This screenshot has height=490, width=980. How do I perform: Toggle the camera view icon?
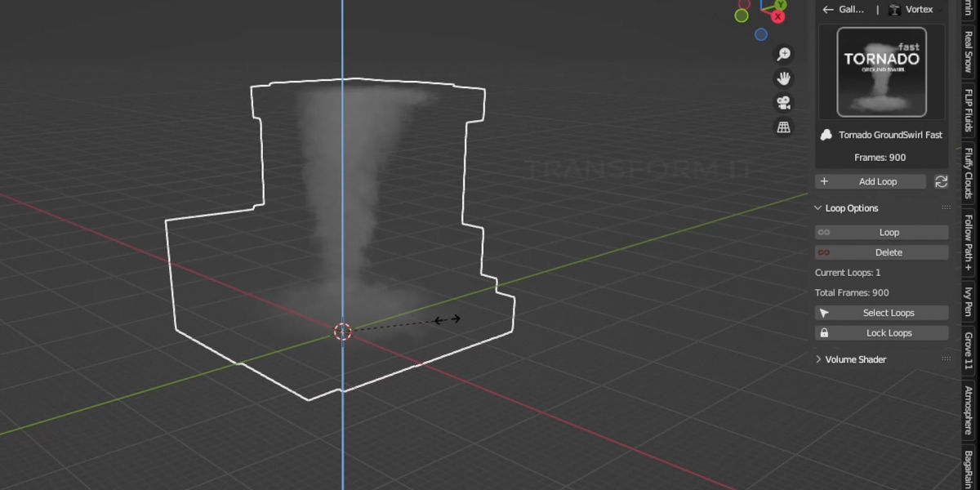[783, 103]
